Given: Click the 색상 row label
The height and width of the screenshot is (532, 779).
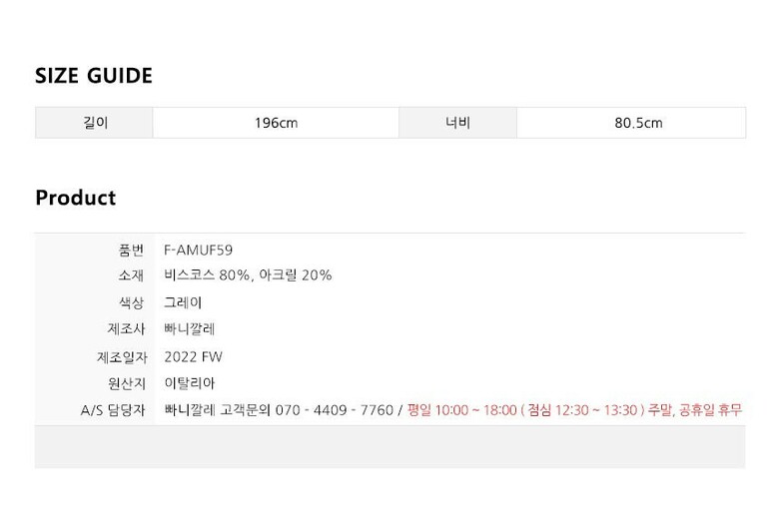Looking at the screenshot, I should (x=131, y=302).
